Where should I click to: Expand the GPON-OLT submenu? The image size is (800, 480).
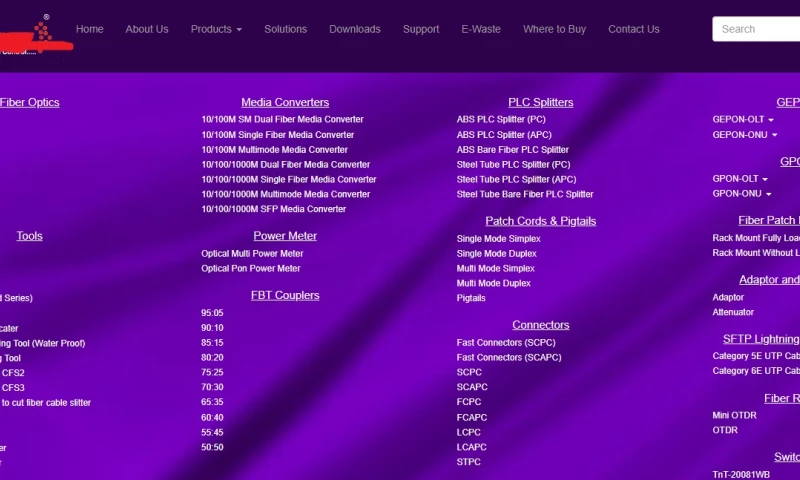click(740, 178)
